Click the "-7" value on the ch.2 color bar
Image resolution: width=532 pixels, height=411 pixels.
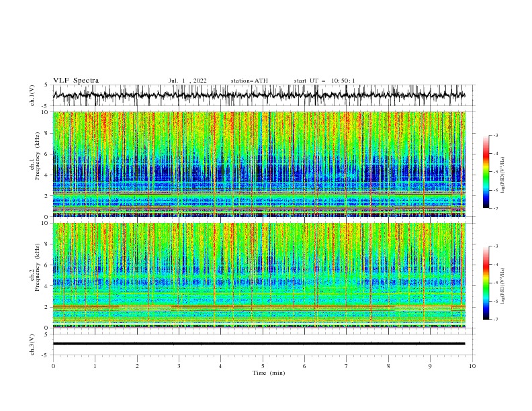coord(496,319)
